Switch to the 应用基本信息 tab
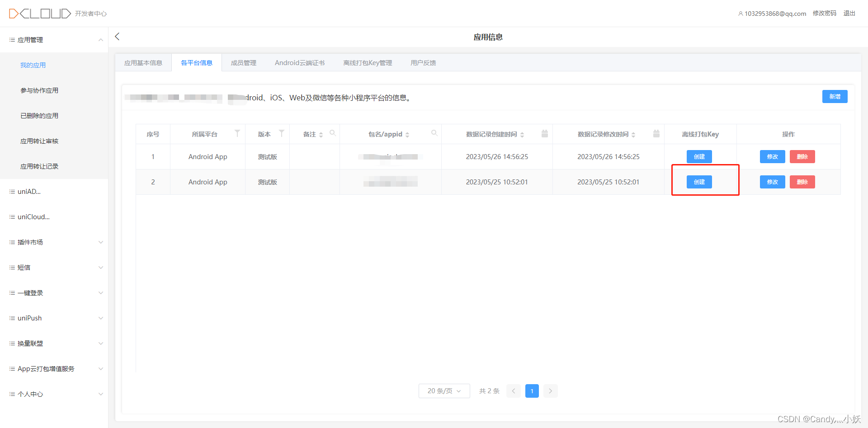 (x=143, y=63)
